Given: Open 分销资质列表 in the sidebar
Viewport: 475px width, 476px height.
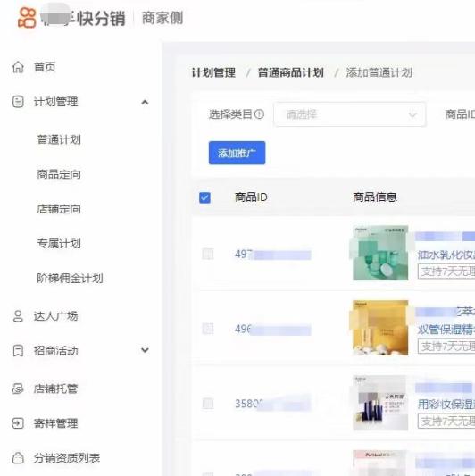Looking at the screenshot, I should coord(67,458).
